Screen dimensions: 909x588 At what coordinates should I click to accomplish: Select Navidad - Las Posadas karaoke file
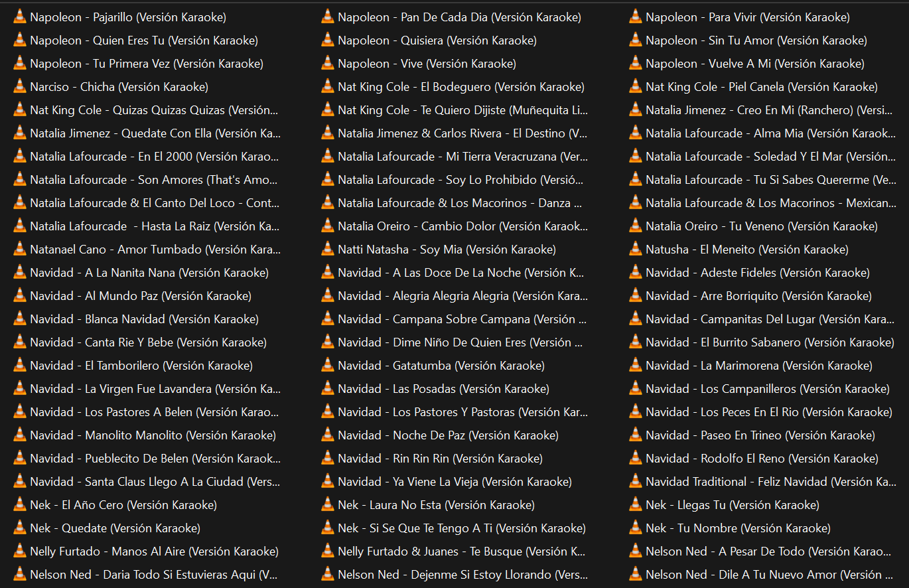click(443, 389)
